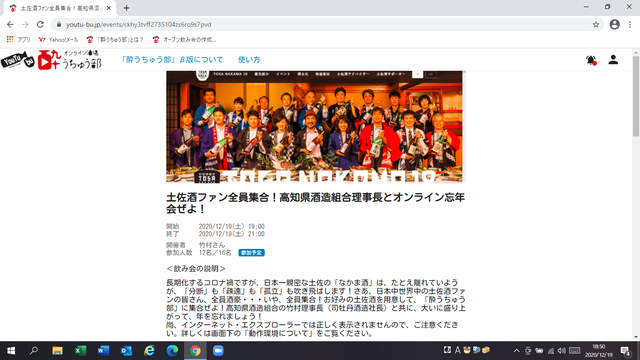Open Excel from the taskbar

(x=80, y=351)
